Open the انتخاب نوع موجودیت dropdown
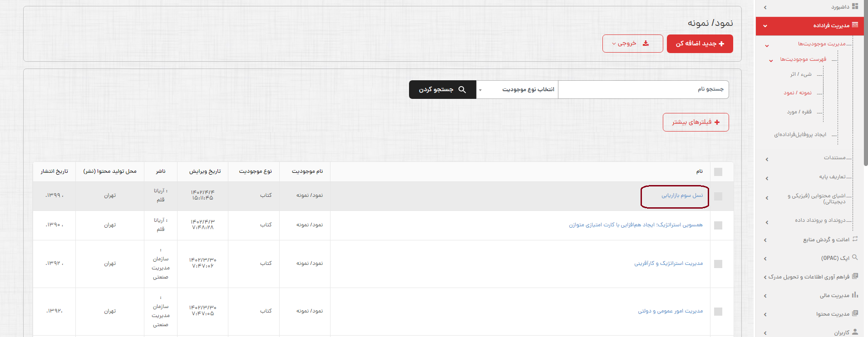The image size is (868, 337). click(517, 90)
